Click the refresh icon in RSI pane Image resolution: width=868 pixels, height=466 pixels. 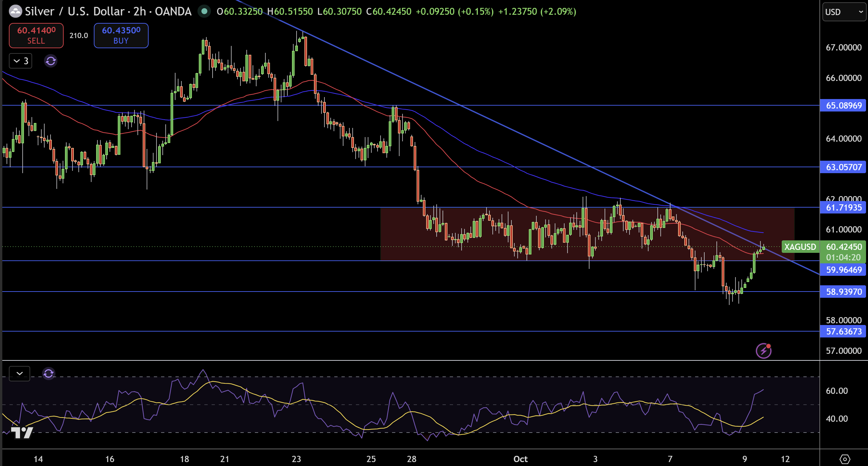pyautogui.click(x=49, y=374)
